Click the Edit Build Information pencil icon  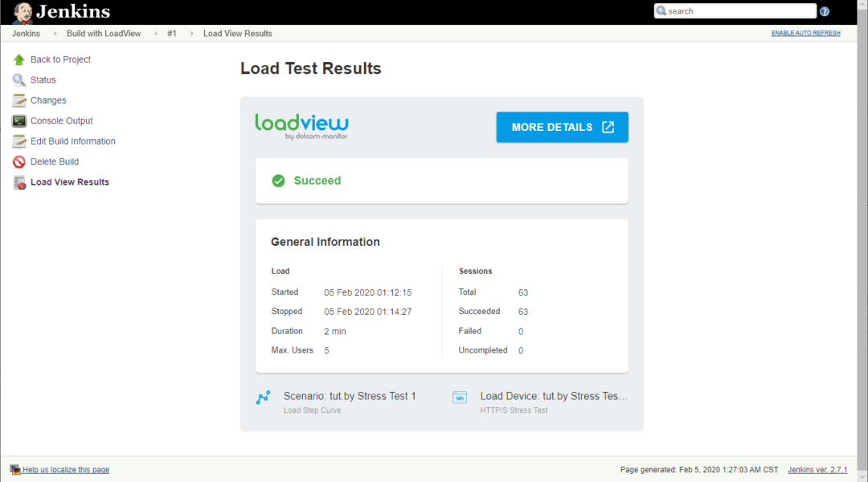pyautogui.click(x=18, y=141)
